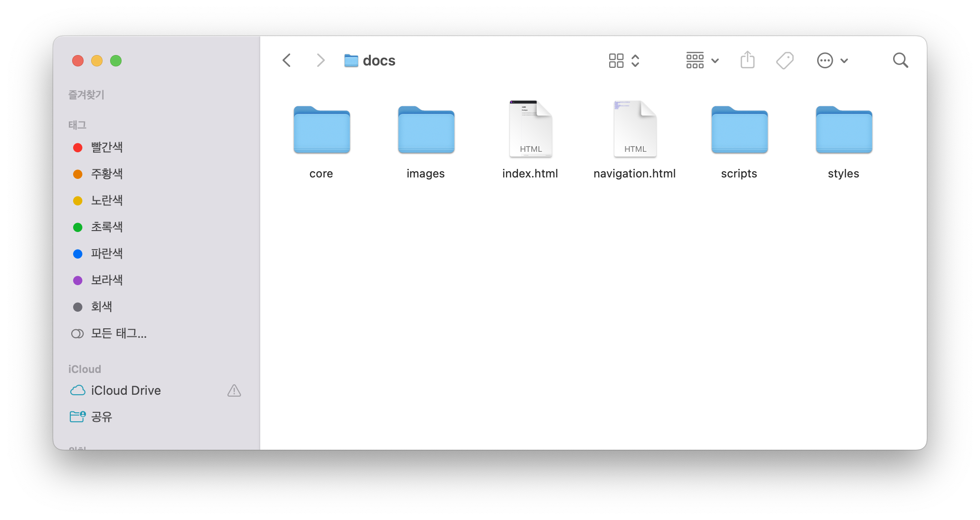Select the navigation.html file
The image size is (980, 520).
pyautogui.click(x=635, y=129)
